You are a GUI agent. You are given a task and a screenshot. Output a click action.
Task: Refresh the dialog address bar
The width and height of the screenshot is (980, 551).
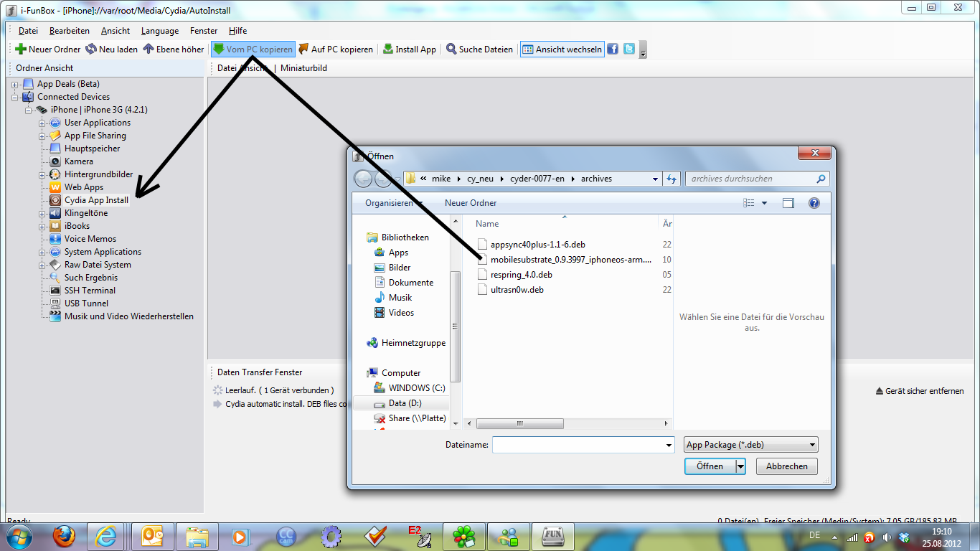click(x=672, y=179)
